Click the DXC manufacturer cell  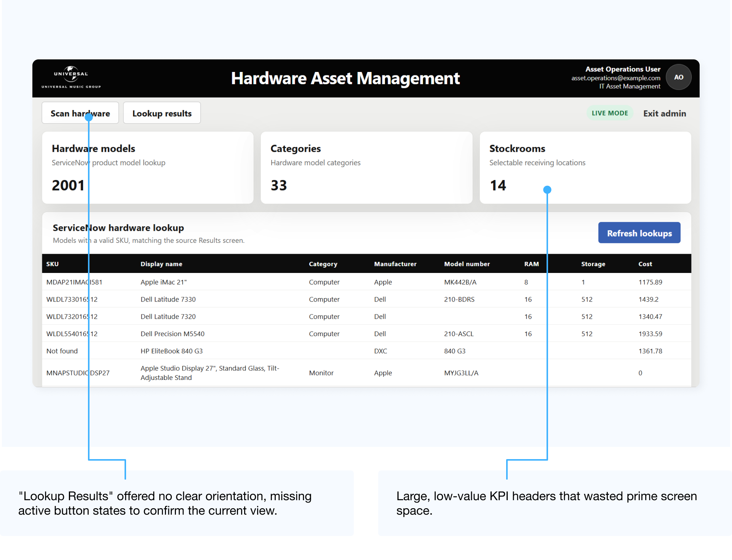tap(380, 351)
